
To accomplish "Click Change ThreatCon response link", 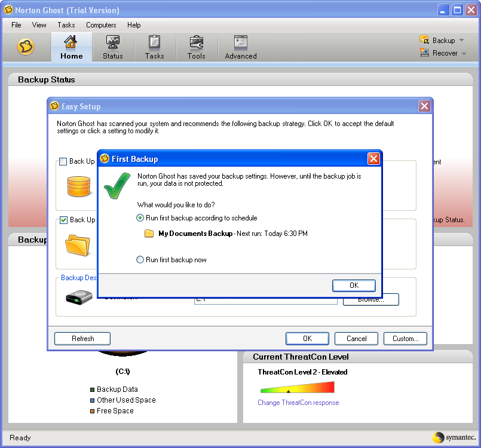I will click(x=298, y=403).
